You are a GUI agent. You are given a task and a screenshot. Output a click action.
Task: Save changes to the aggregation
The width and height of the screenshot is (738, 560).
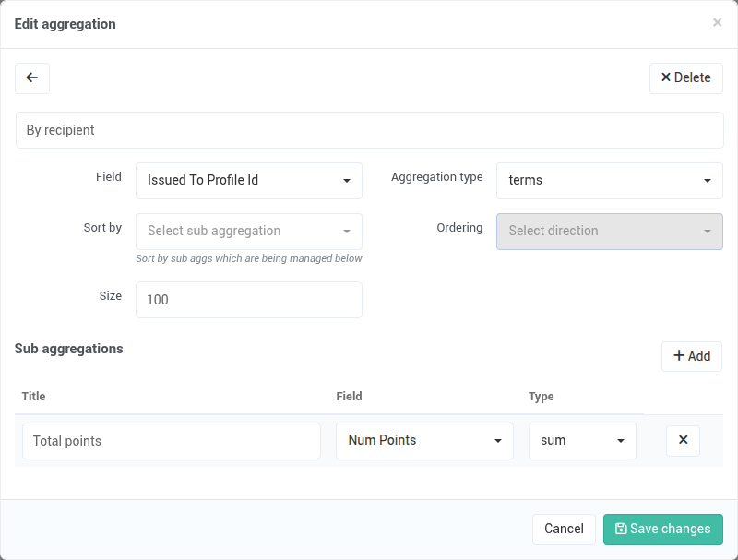662,530
